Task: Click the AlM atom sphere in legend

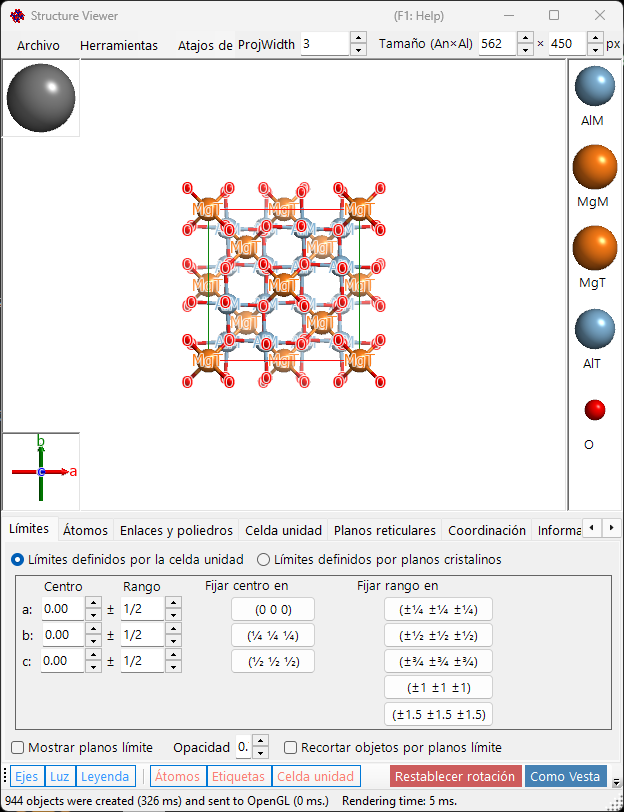Action: [594, 86]
